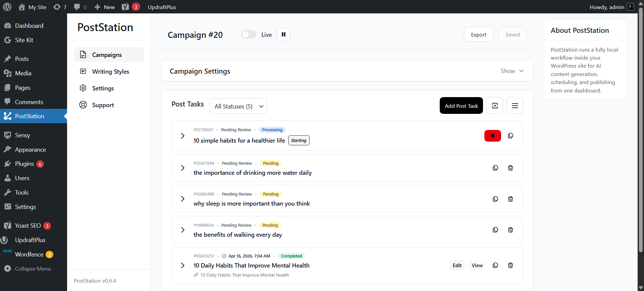Click the pause button next to Live
644x291 pixels.
pyautogui.click(x=283, y=34)
